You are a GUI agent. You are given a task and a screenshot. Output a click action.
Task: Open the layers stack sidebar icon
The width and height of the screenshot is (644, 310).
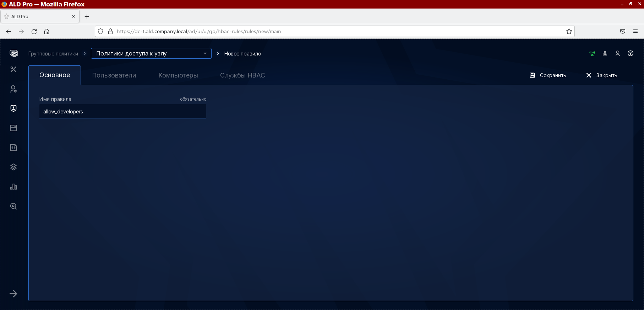pos(13,167)
